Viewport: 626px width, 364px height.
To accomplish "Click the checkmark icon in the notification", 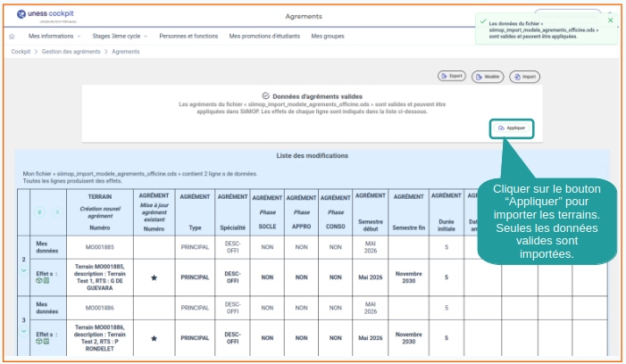I will pos(483,21).
